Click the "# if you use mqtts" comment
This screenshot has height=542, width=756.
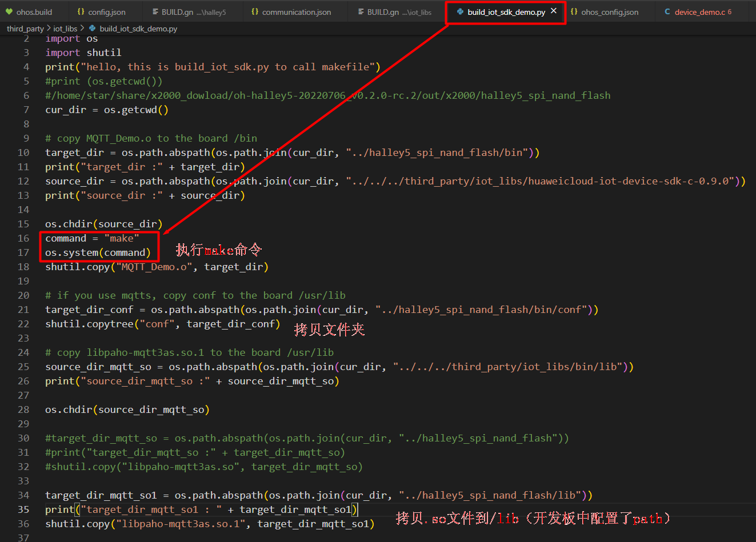point(195,295)
